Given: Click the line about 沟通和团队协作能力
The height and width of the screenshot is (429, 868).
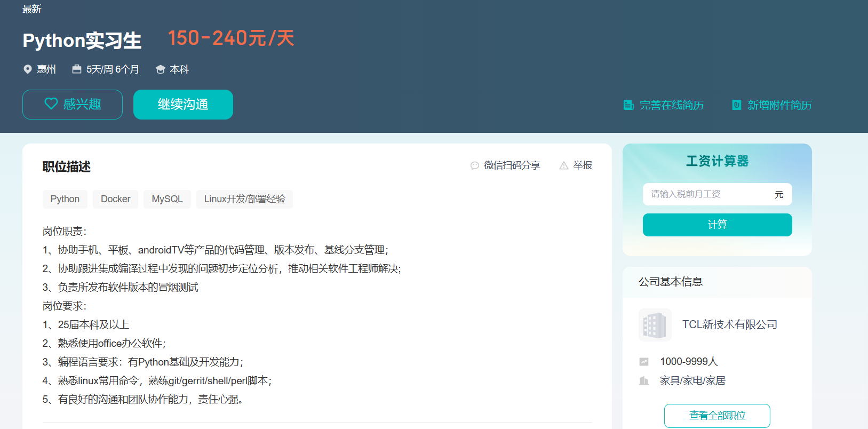Looking at the screenshot, I should tap(143, 399).
